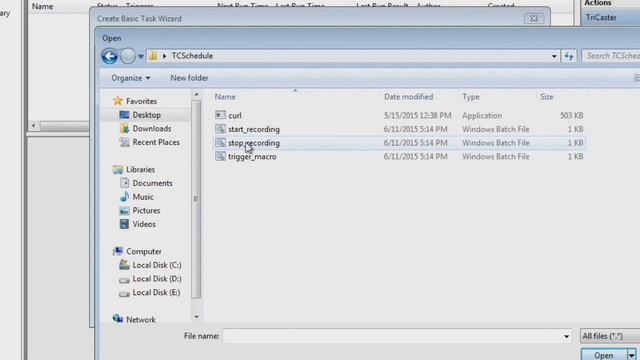Click the Local Disk (E:) drive icon
Screen dimensions: 640x360
click(124, 293)
